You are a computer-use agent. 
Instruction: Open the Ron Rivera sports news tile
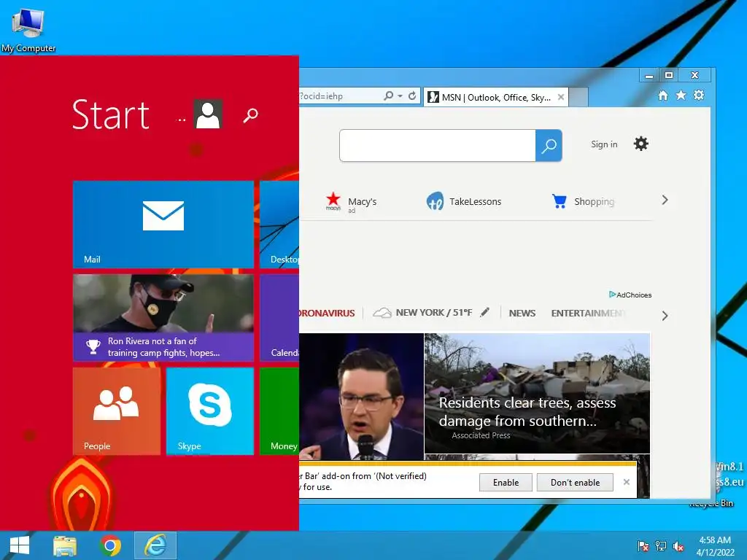(163, 318)
